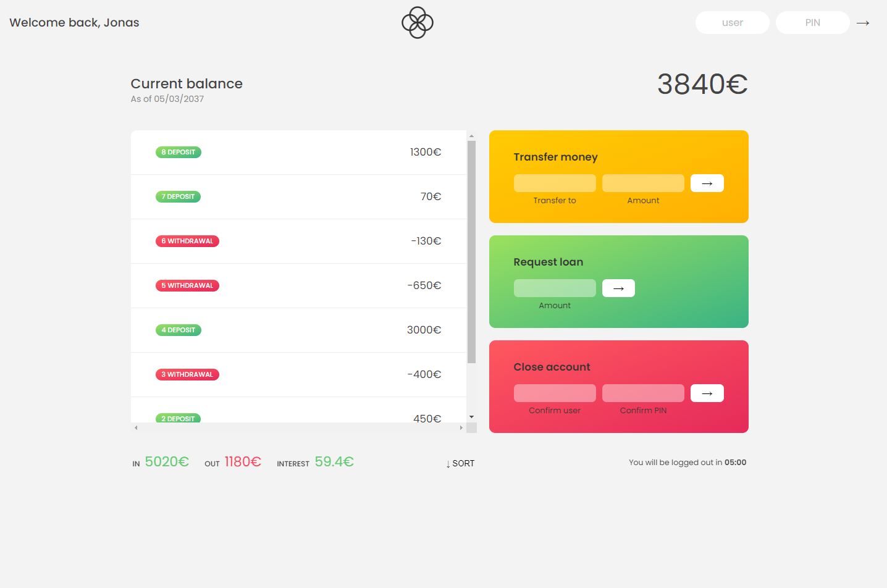Submit the Transfer money arrow button
The image size is (887, 588).
[x=707, y=183]
